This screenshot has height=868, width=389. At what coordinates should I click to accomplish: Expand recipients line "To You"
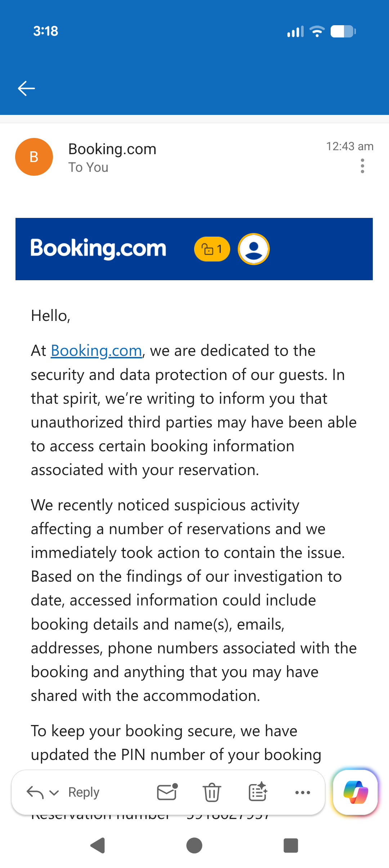pyautogui.click(x=88, y=167)
